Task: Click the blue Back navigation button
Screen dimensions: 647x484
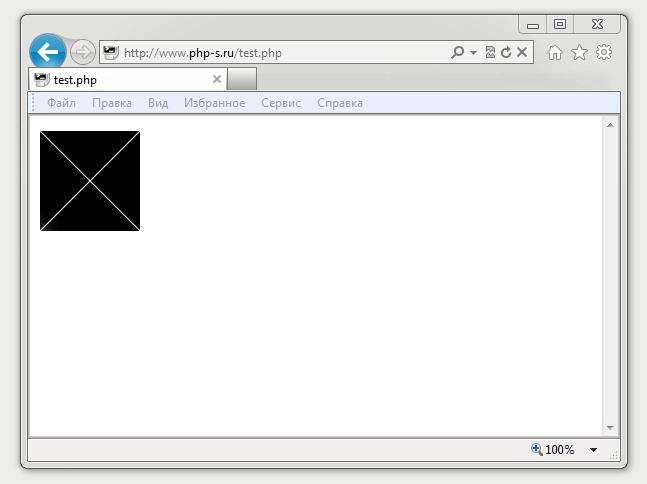Action: click(x=47, y=52)
